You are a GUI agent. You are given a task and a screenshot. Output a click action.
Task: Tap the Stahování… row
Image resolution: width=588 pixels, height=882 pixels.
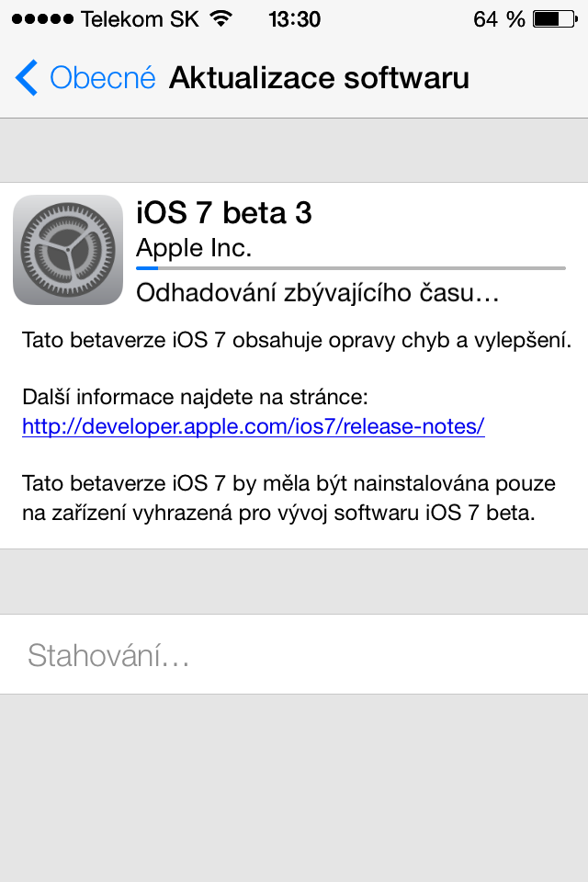click(294, 654)
